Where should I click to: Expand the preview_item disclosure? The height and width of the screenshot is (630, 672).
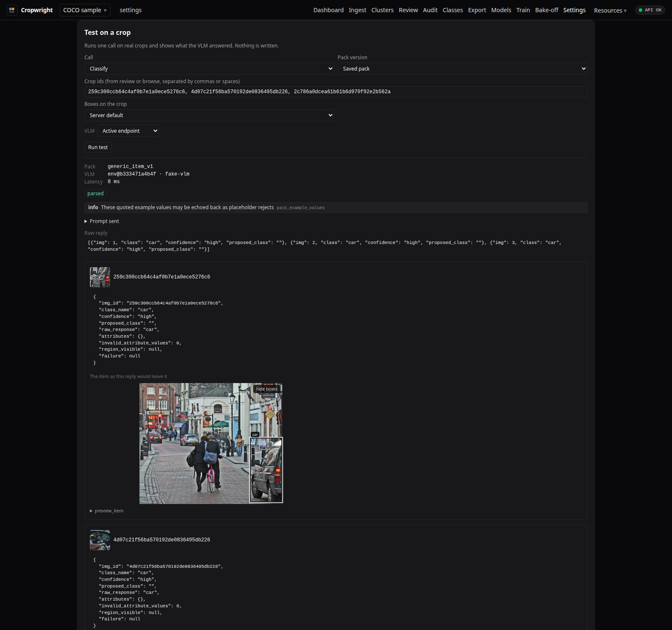(x=107, y=511)
